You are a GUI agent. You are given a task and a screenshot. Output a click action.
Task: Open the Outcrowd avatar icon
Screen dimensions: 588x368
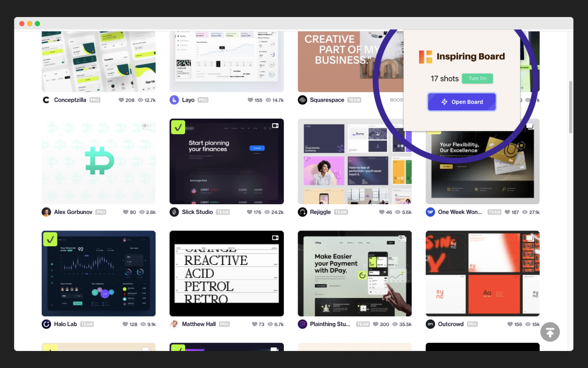coord(430,324)
